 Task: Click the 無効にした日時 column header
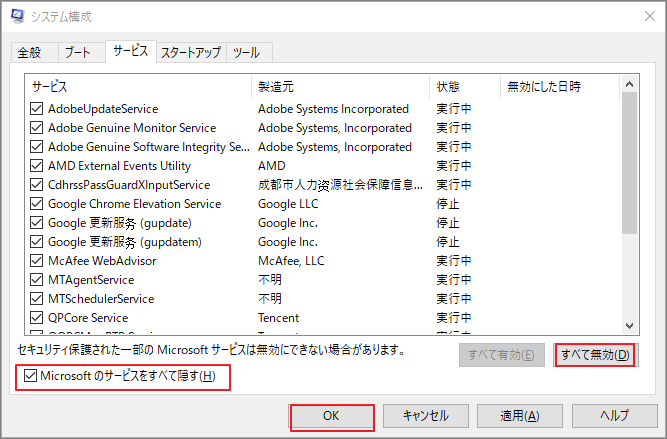point(560,87)
